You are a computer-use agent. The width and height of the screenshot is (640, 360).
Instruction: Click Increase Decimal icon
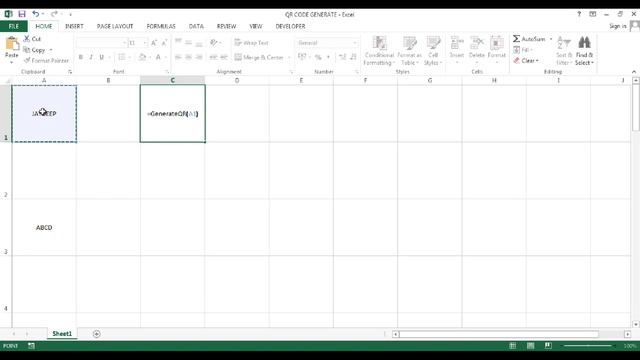coord(342,57)
